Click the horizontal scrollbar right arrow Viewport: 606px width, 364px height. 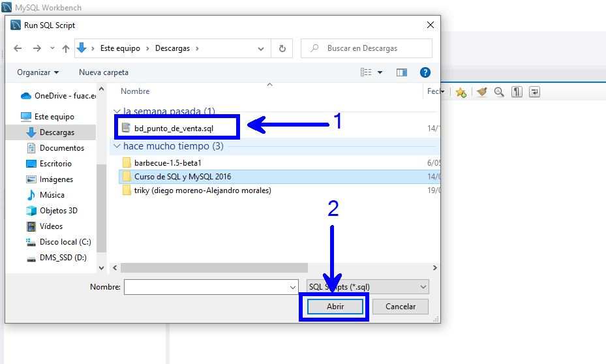[435, 267]
